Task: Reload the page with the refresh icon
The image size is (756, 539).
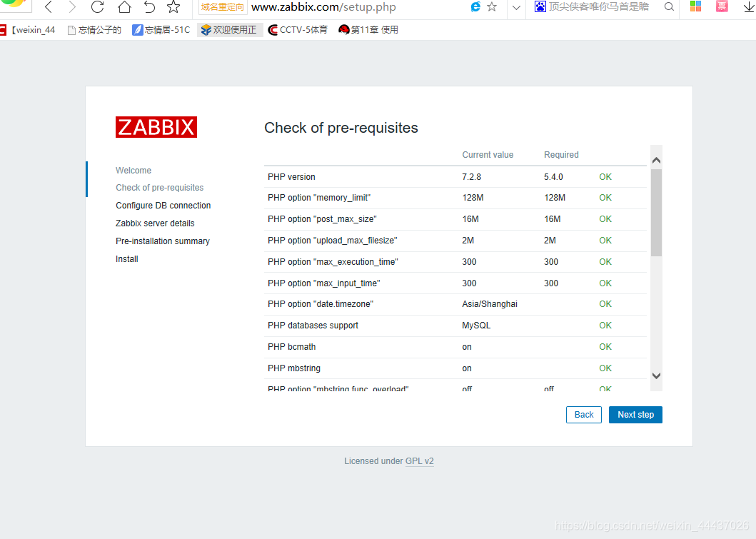Action: pyautogui.click(x=97, y=6)
